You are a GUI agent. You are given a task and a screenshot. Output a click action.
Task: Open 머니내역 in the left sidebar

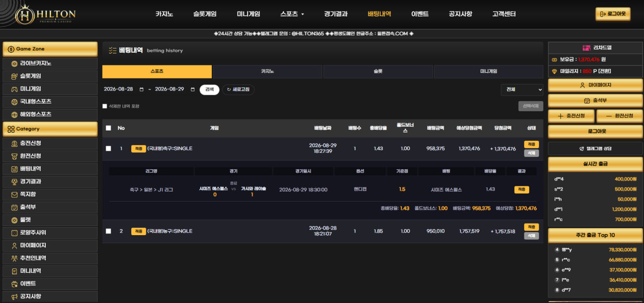tap(50, 271)
